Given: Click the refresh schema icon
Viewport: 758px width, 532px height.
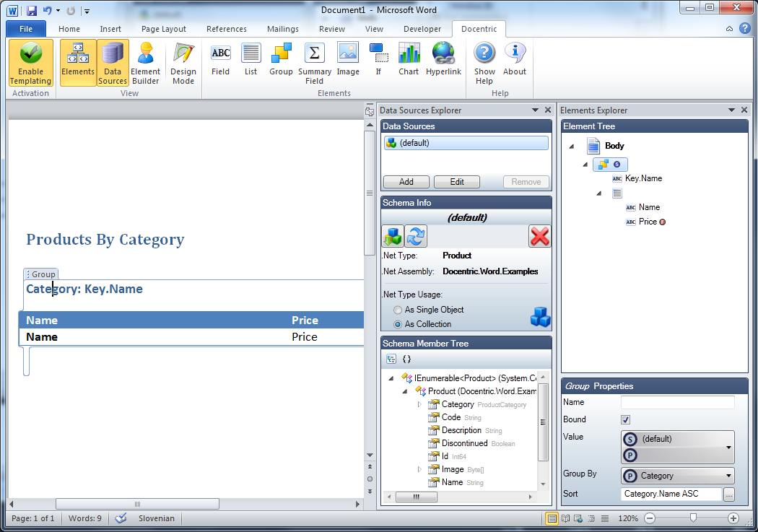Looking at the screenshot, I should click(x=415, y=236).
